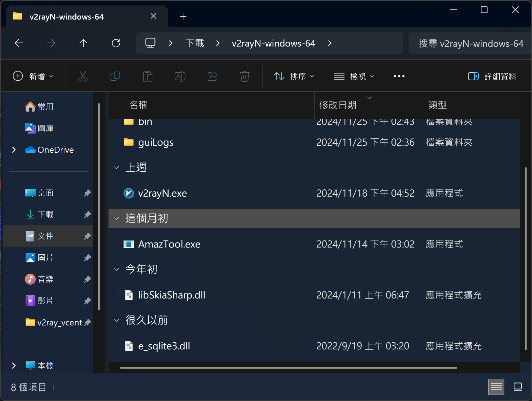Click the horizontal scrollbar in file list
The image size is (532, 401).
tap(288, 368)
